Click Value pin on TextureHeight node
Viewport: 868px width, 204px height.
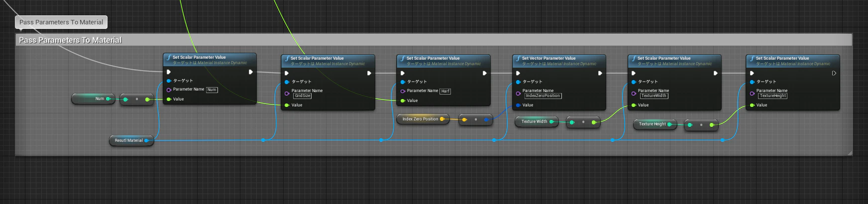752,105
